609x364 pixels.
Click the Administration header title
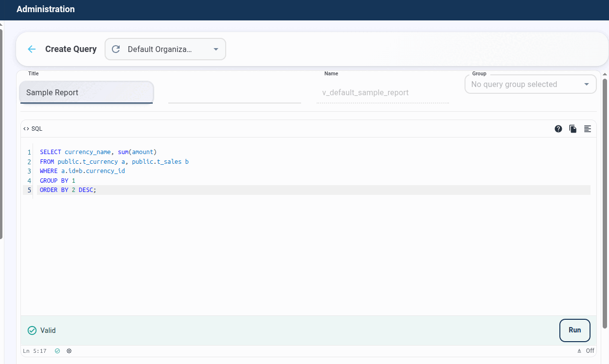46,9
